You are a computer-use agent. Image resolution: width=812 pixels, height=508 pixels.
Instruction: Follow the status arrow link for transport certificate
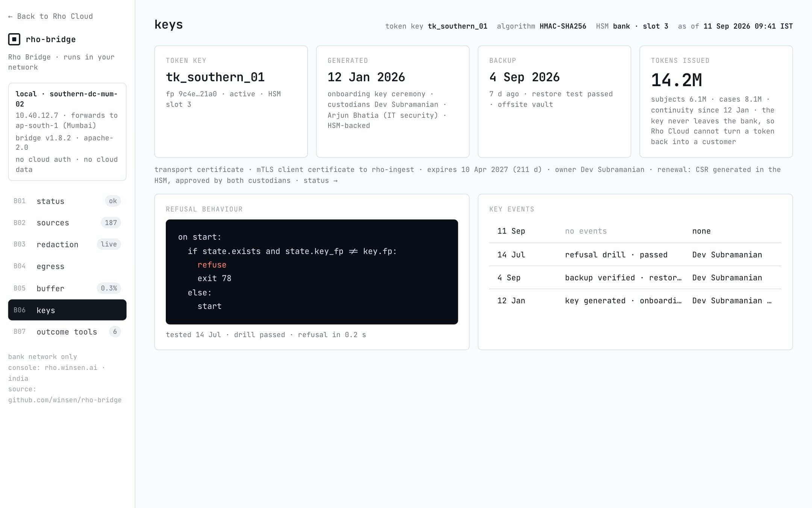tap(320, 181)
